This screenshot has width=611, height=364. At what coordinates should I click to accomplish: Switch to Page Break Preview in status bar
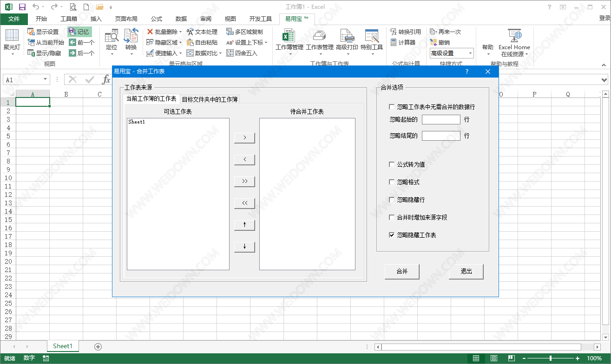point(511,358)
